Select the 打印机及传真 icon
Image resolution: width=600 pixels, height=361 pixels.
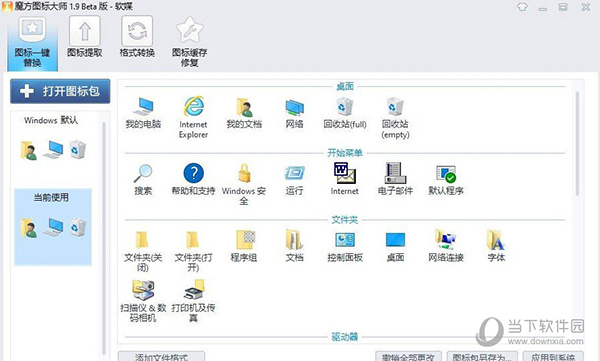[194, 301]
